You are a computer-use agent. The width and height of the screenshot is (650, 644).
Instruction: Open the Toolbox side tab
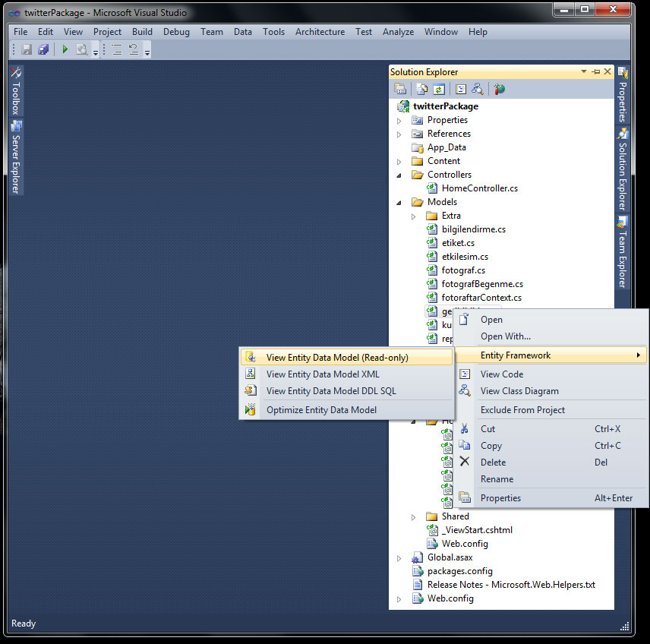point(16,90)
